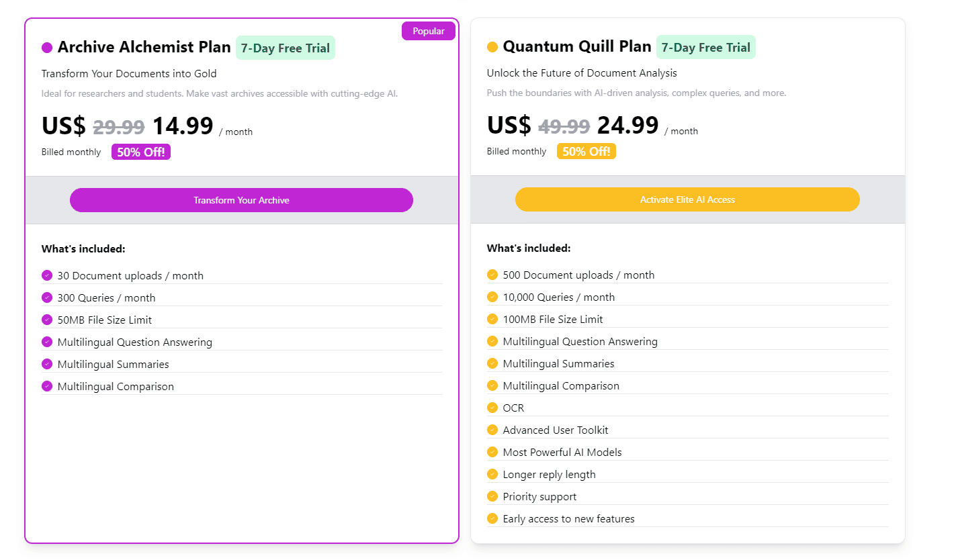Screen dimensions: 956x560
Task: Select the check icon next to Early access to new features
Action: pyautogui.click(x=492, y=518)
